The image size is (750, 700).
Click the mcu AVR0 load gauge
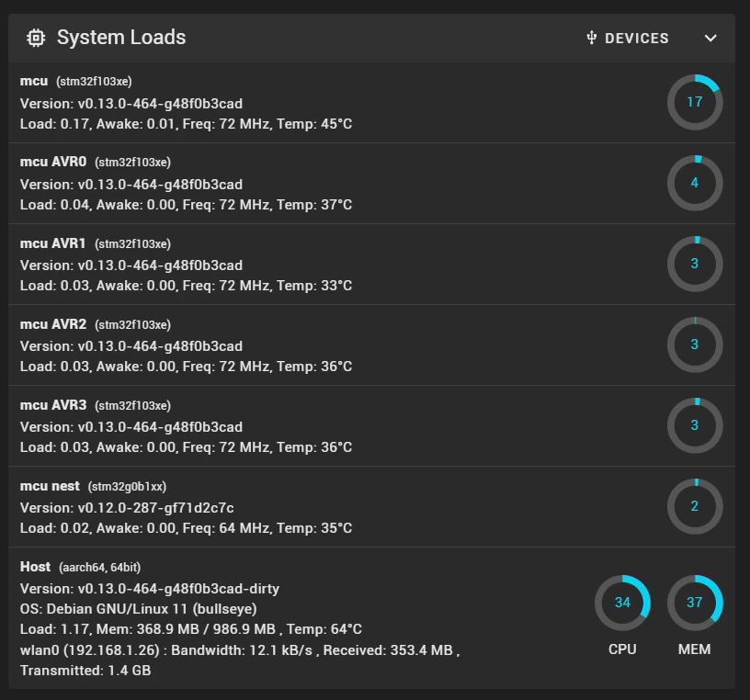694,183
